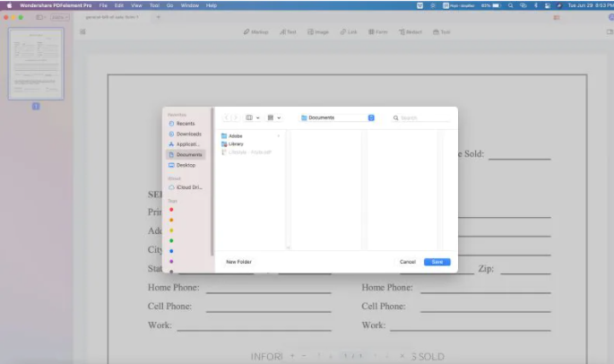Screen dimensions: 614x364
Task: Select the yellow tag dot
Action: click(x=171, y=230)
